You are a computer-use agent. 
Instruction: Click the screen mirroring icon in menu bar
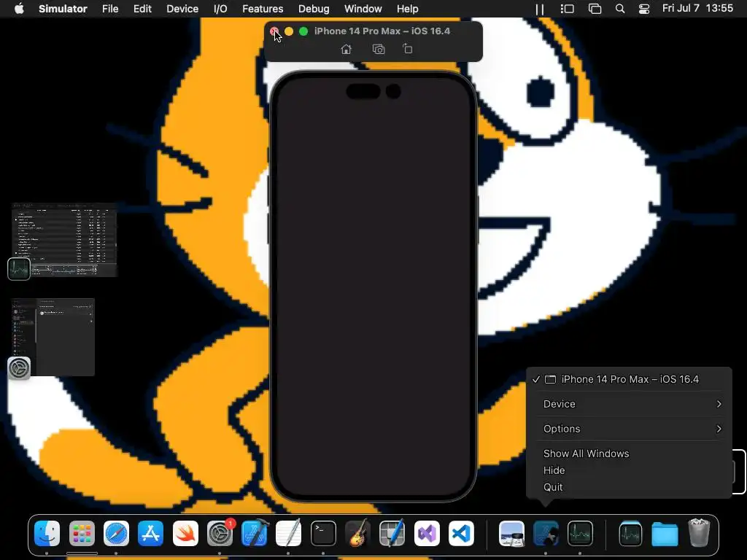tap(595, 9)
